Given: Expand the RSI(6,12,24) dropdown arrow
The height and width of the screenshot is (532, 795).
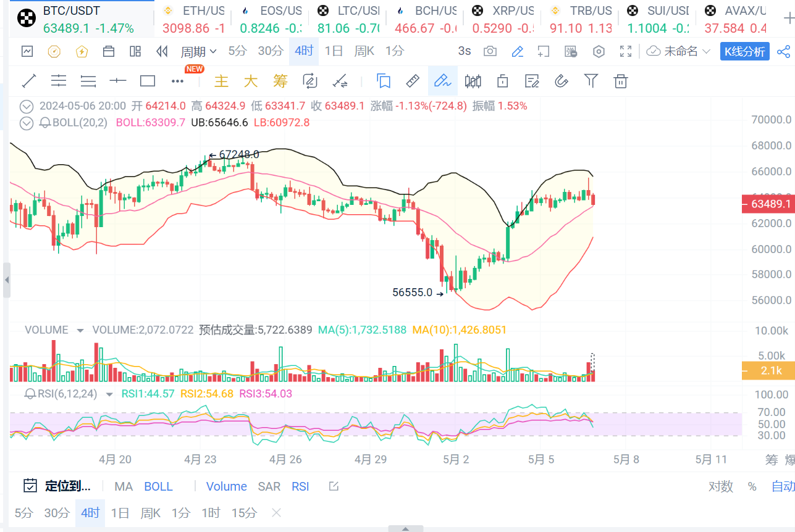Looking at the screenshot, I should tap(109, 394).
